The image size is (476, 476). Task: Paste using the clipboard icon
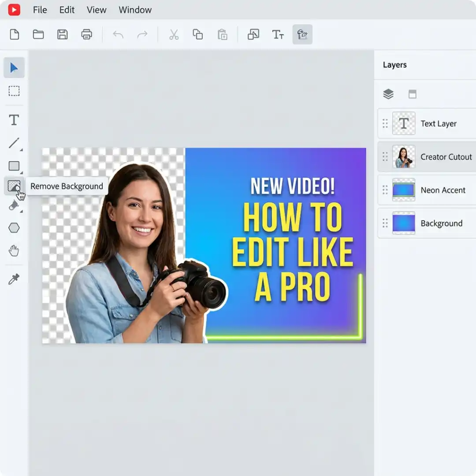click(x=222, y=34)
